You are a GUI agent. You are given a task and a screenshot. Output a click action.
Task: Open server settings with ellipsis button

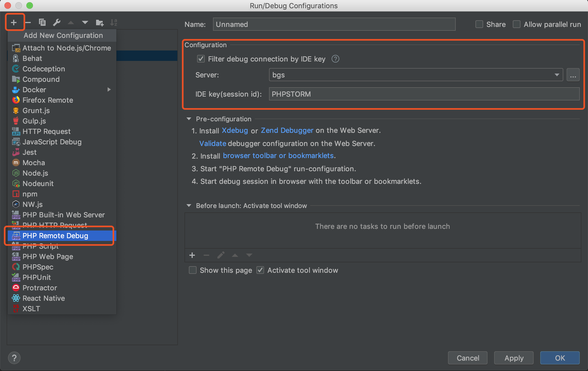click(573, 75)
